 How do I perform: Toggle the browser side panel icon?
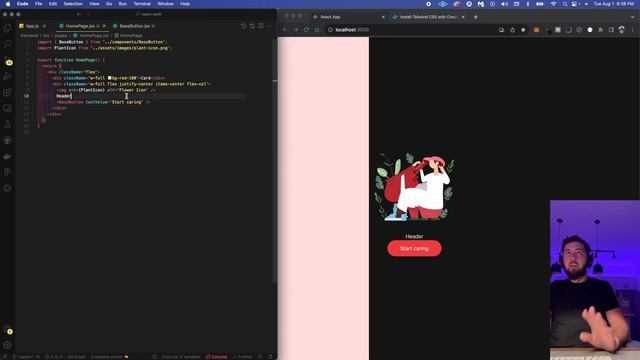[611, 30]
